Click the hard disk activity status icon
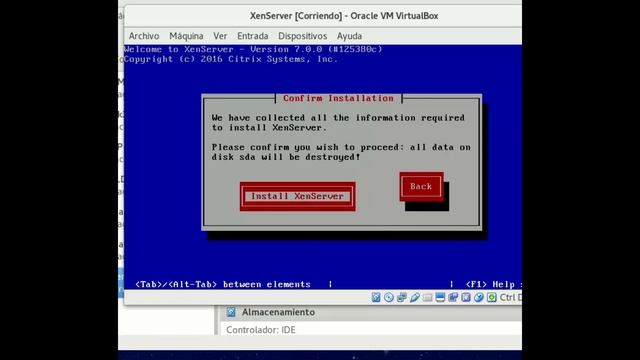640x360 pixels. pyautogui.click(x=376, y=298)
